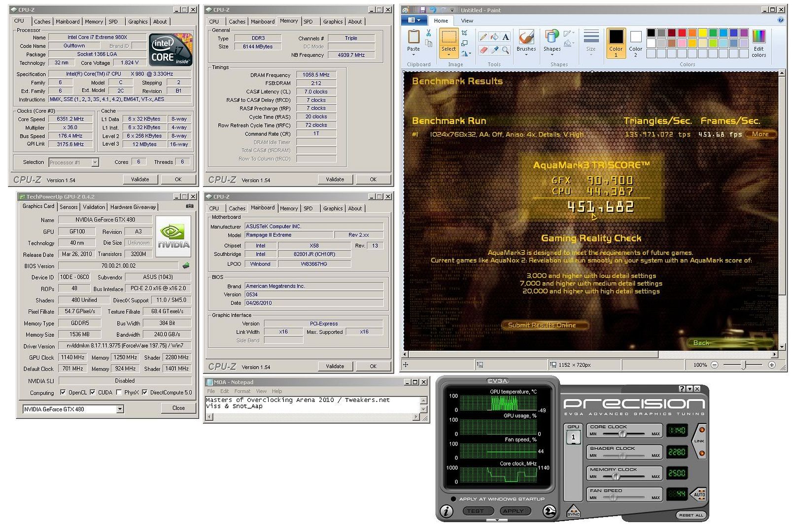This screenshot has height=532, width=792.
Task: Open the Validation tab in GPU-Z
Action: [94, 207]
